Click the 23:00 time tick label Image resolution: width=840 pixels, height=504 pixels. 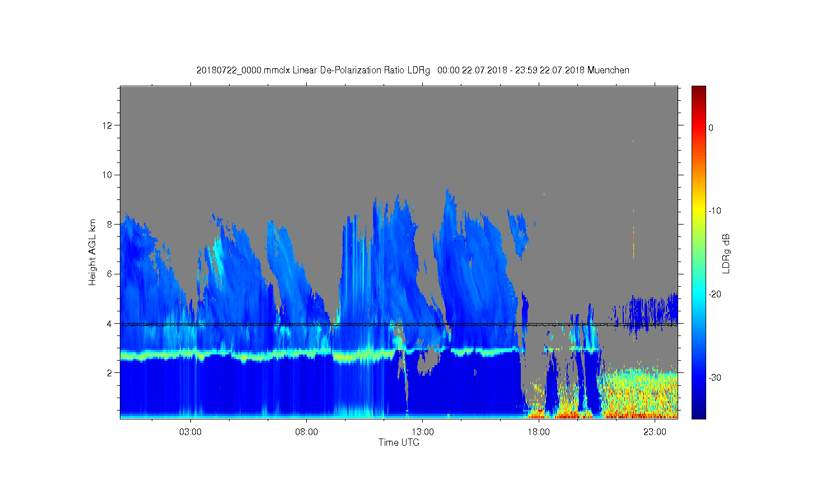[x=655, y=432]
